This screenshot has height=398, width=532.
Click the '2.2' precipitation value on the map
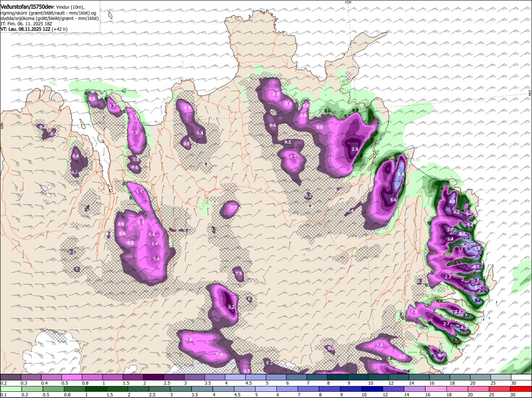coord(448,277)
